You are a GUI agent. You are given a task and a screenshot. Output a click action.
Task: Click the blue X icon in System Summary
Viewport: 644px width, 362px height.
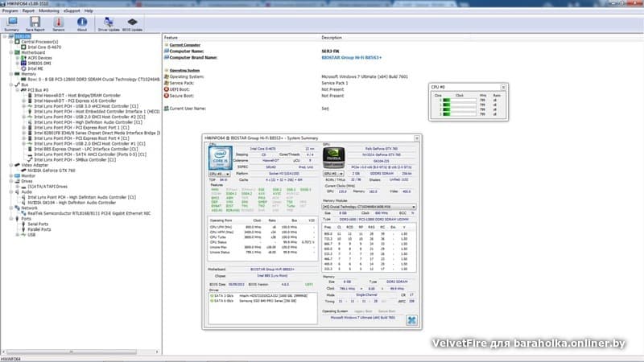click(411, 320)
